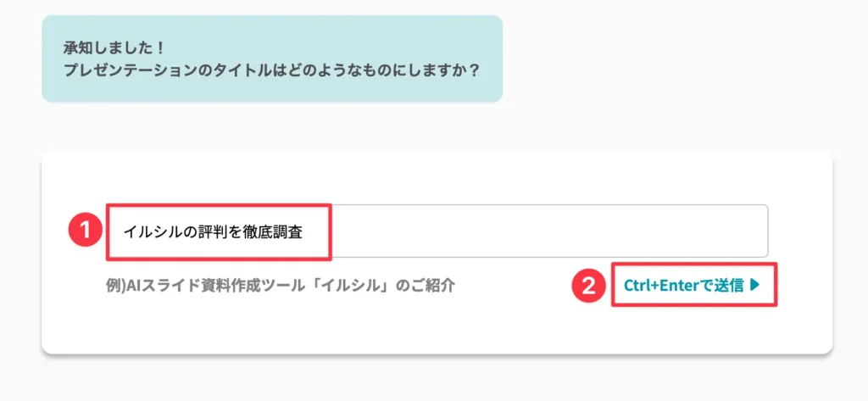Click のご紹介 at the hint's end
Screen dimensions: 868x401
coord(431,286)
